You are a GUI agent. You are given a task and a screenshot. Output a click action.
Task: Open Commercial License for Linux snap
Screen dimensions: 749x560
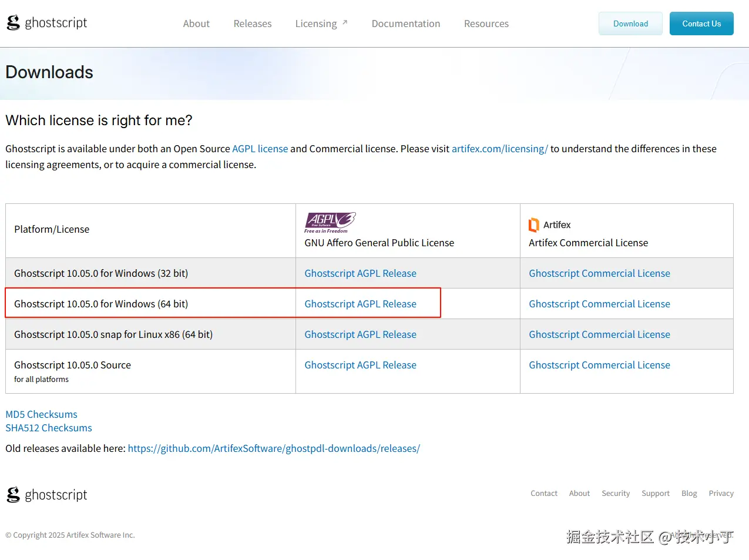tap(599, 334)
